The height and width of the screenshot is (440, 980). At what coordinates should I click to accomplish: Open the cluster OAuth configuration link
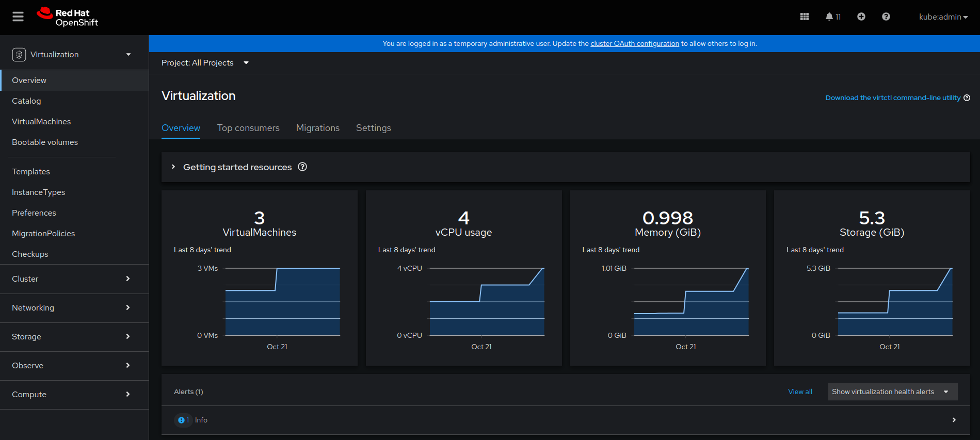[634, 44]
